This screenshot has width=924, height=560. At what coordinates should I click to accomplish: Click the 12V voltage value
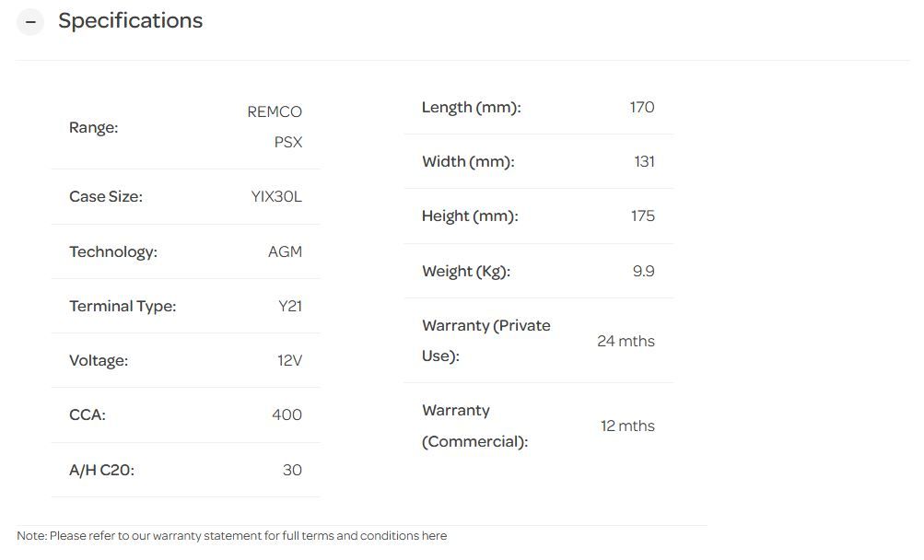(x=289, y=360)
